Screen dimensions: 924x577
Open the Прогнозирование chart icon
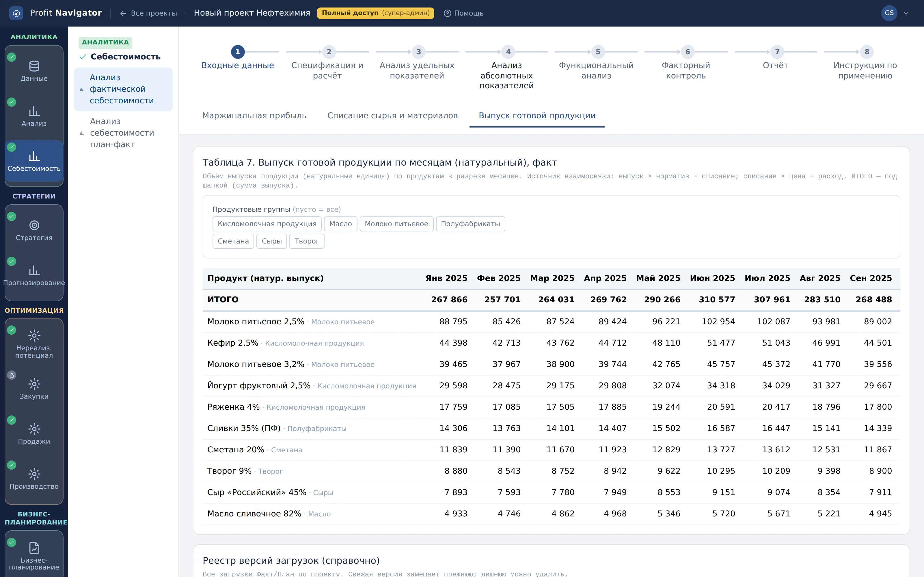(x=34, y=271)
